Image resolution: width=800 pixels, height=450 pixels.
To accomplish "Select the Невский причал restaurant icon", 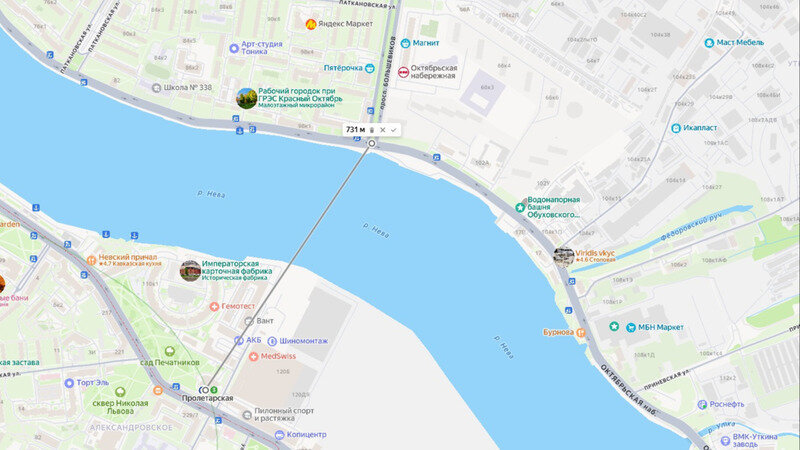I will 91,260.
